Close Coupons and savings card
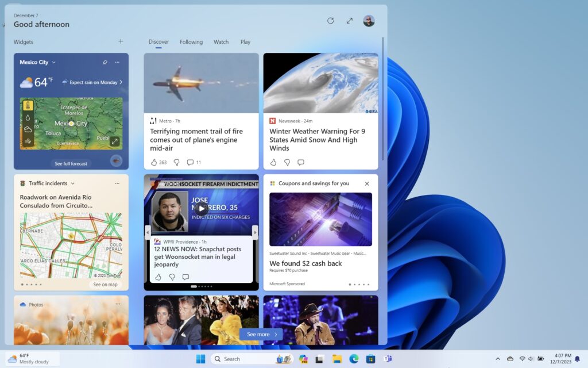This screenshot has height=368, width=588. (x=367, y=183)
